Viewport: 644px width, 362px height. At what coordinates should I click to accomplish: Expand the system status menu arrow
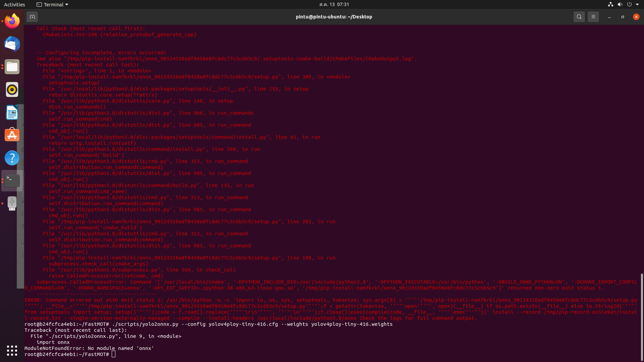coord(637,4)
